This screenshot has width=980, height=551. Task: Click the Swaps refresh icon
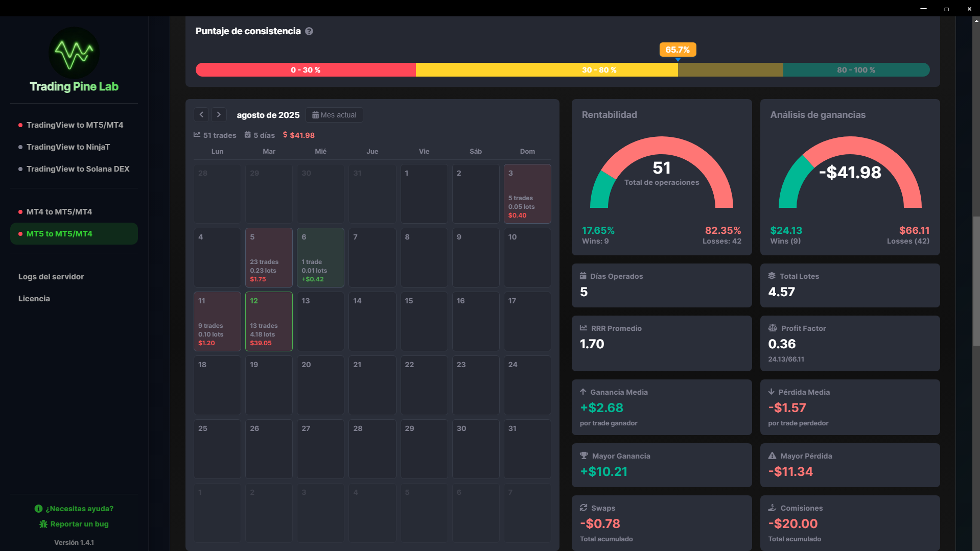pyautogui.click(x=584, y=508)
